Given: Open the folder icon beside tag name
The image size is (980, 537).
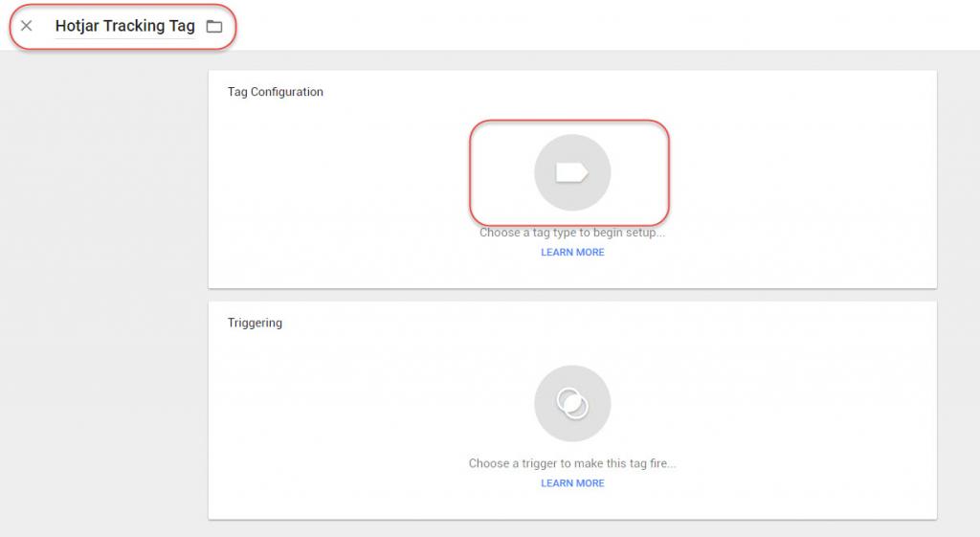Looking at the screenshot, I should [x=214, y=26].
